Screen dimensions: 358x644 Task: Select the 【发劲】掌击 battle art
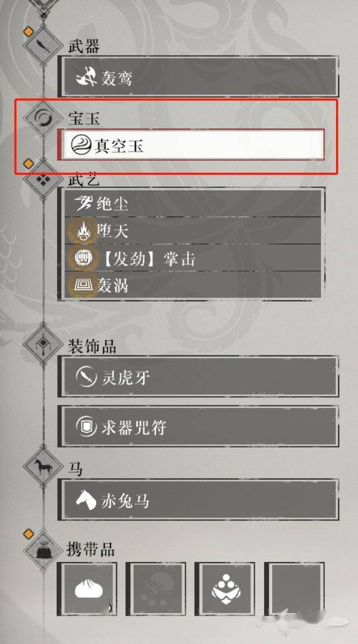tap(193, 257)
